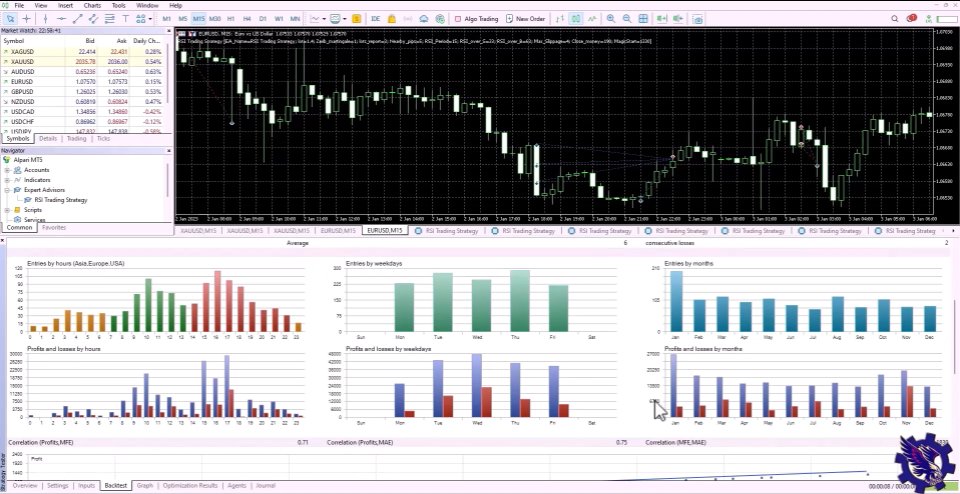
Task: Switch chart to M1 timeframe
Action: tap(167, 19)
